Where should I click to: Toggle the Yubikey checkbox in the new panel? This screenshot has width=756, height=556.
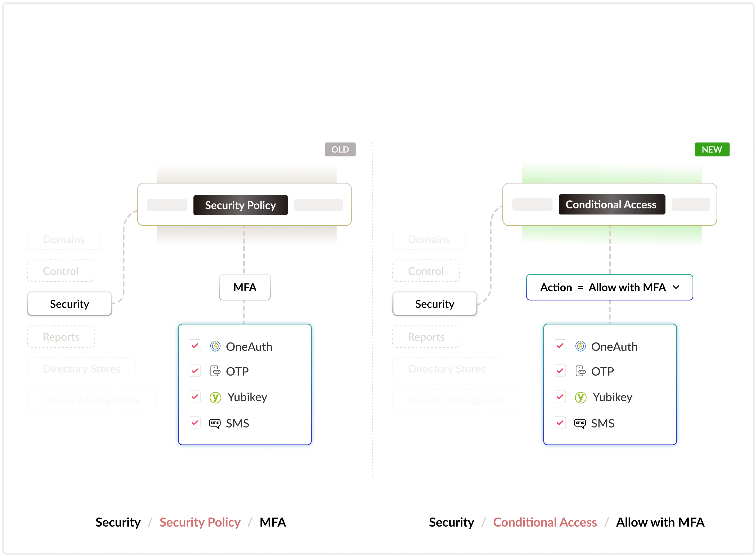[x=560, y=397]
